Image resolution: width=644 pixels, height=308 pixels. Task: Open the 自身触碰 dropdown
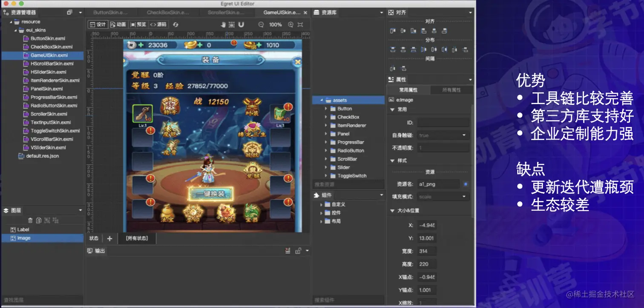443,135
